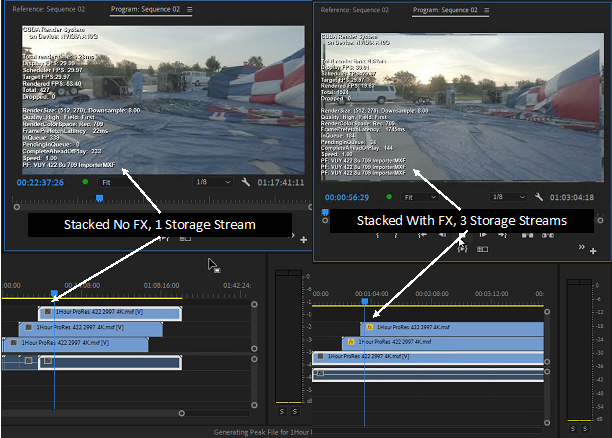Click the Extract button in right monitor
Viewport: 612px width, 438px height.
click(x=548, y=235)
